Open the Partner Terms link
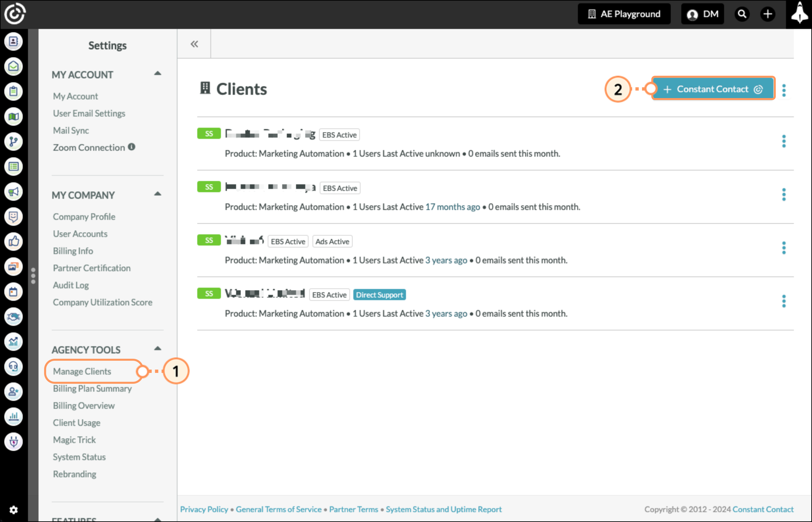812x522 pixels. pyautogui.click(x=354, y=509)
